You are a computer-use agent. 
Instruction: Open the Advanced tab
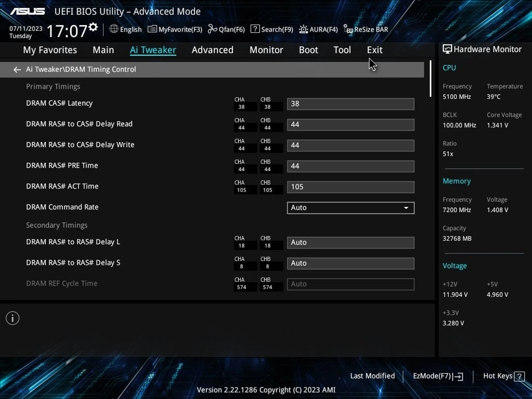click(x=213, y=50)
